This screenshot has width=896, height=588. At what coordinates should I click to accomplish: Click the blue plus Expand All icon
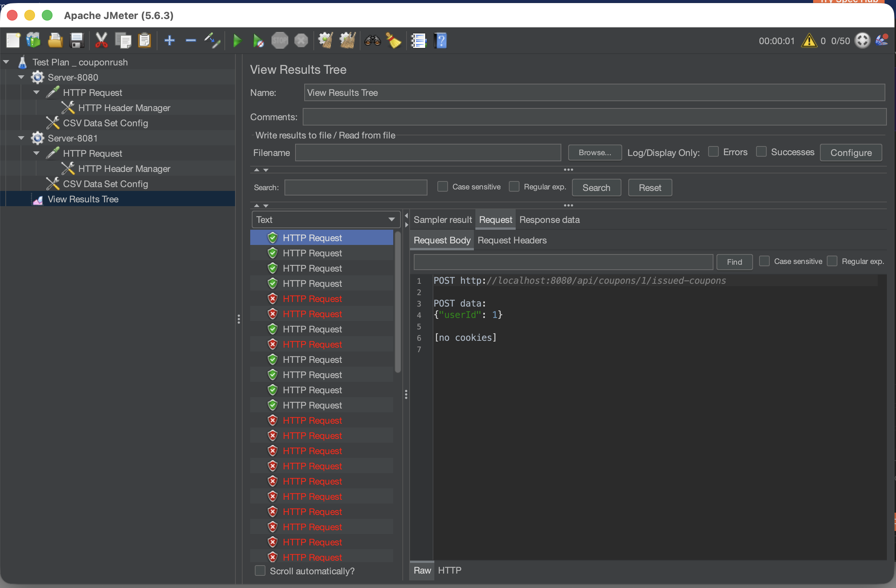[170, 40]
